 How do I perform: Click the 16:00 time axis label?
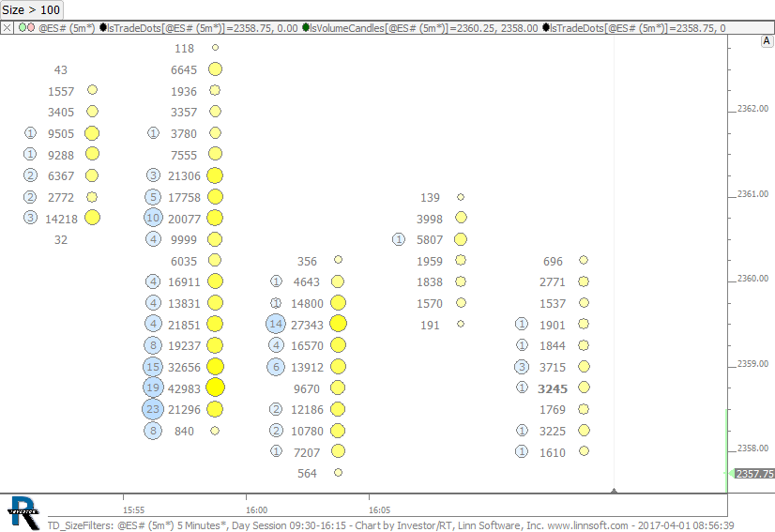click(256, 509)
